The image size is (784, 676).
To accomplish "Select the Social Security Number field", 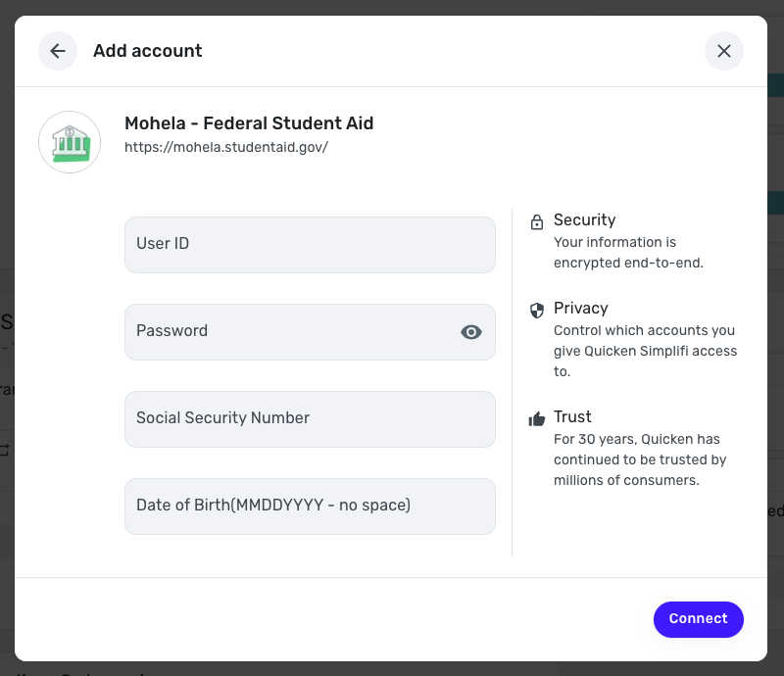I will point(310,419).
